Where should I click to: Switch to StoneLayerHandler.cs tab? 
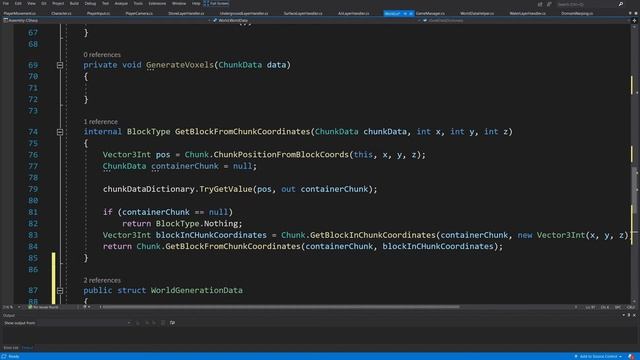click(186, 13)
